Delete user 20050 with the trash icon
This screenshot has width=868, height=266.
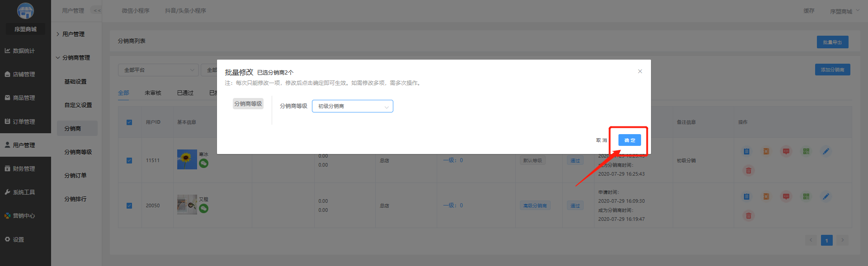click(749, 215)
